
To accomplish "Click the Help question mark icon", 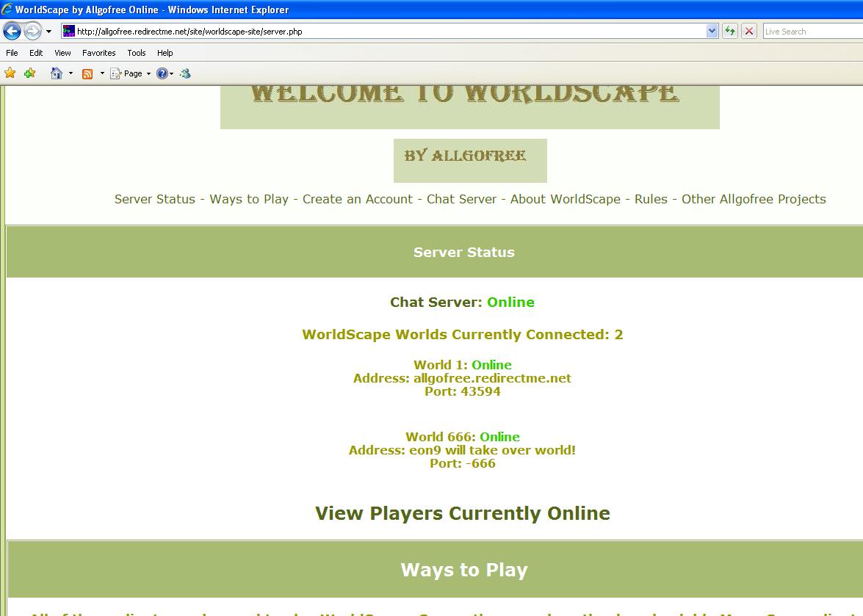I will click(x=162, y=73).
